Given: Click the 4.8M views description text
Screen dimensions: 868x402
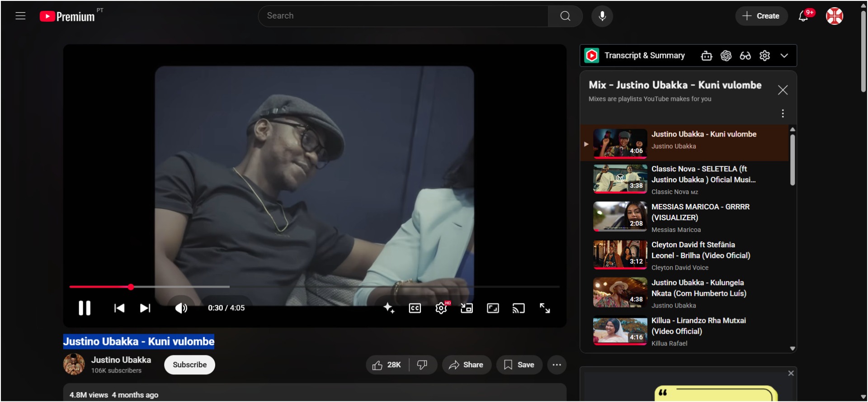Looking at the screenshot, I should 114,395.
